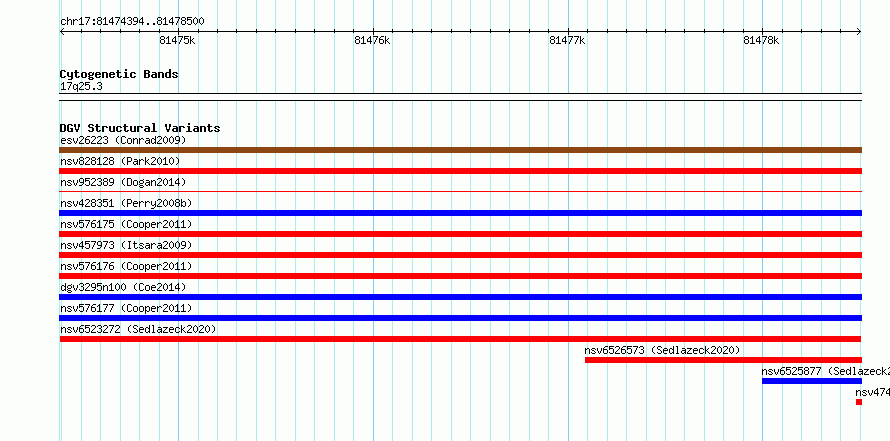Select the 17q25.3 band label
Screen dimensions: 890x441
(81, 87)
